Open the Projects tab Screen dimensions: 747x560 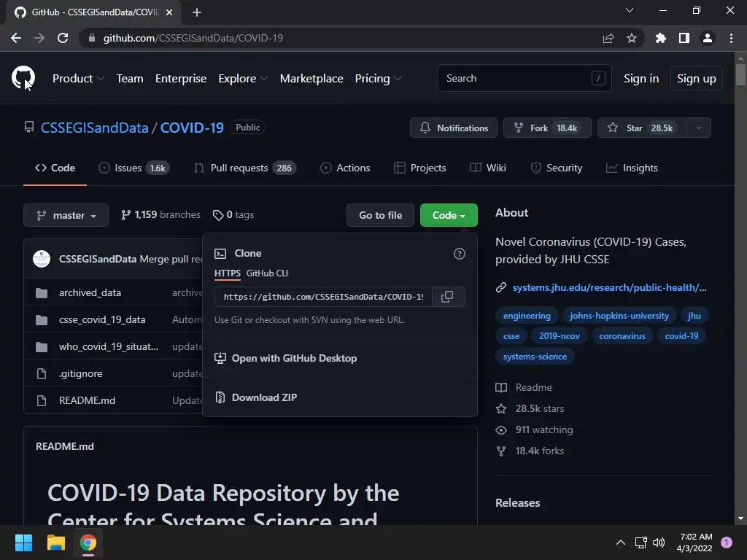click(x=420, y=168)
